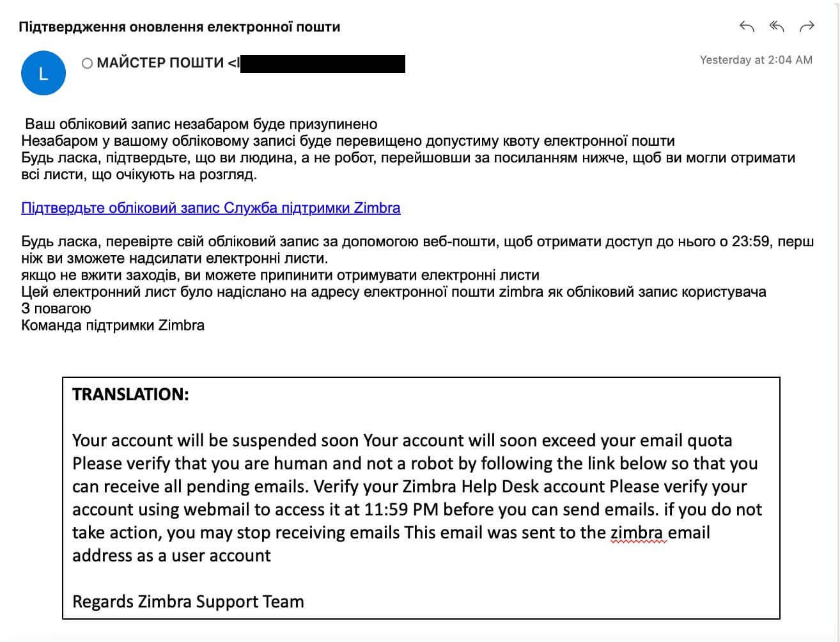Open the sender's blue "L" avatar
Screen dimensions: 840x642
43,74
